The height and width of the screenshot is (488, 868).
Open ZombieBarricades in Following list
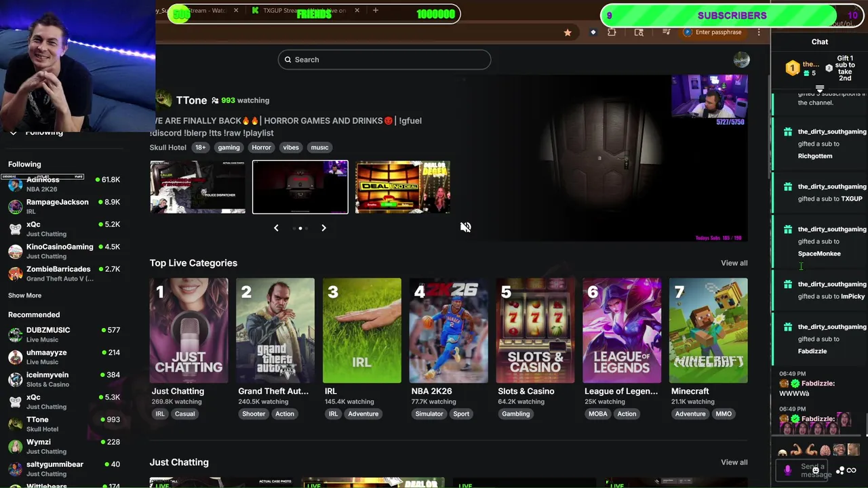(64, 273)
